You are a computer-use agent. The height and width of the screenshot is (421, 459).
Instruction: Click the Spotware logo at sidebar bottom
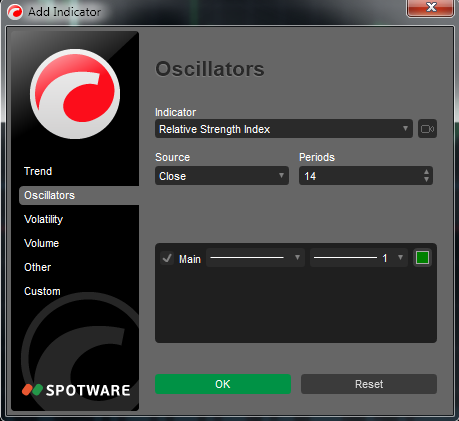[76, 390]
